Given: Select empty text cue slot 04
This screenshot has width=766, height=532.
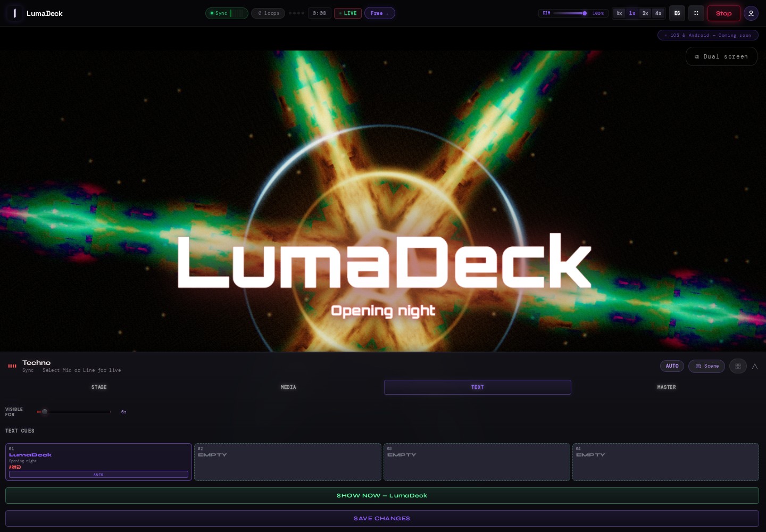Looking at the screenshot, I should point(665,462).
